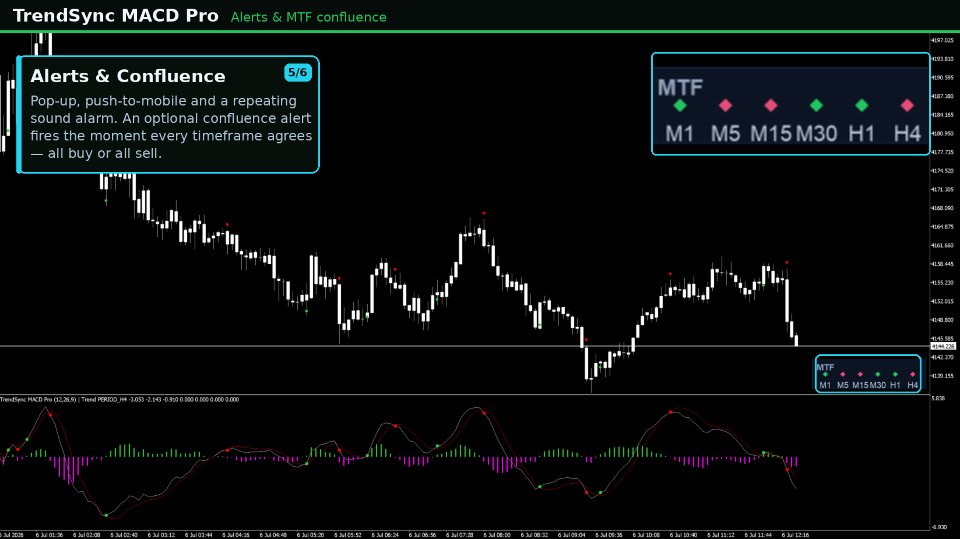
Task: Select the M15 label in enlarged MTF callout
Action: point(771,134)
